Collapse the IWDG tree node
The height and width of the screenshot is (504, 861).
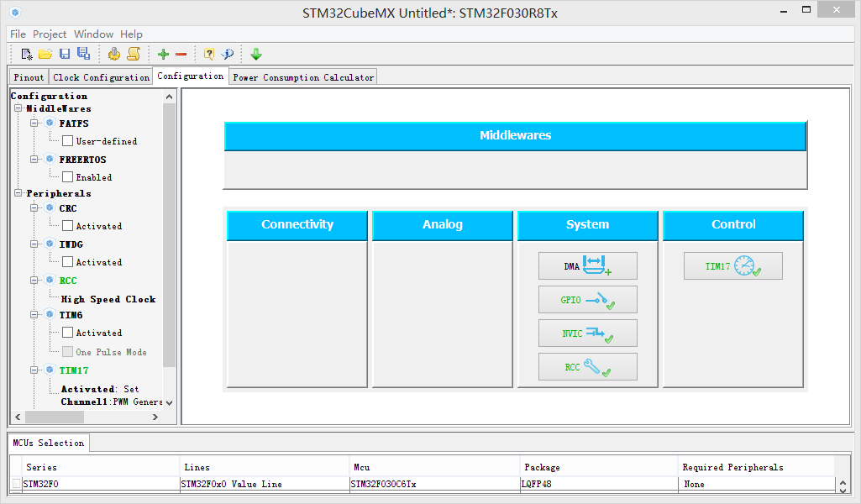pos(34,244)
